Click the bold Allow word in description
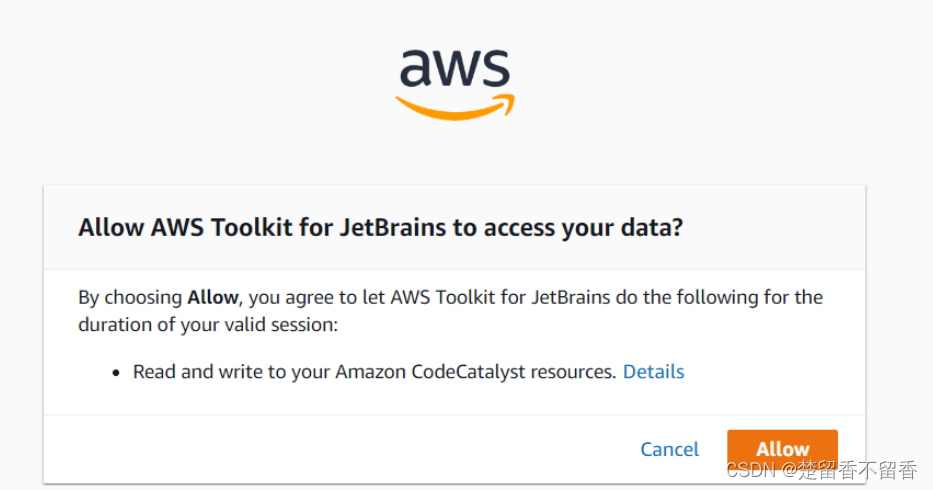933x490 pixels. click(x=212, y=297)
